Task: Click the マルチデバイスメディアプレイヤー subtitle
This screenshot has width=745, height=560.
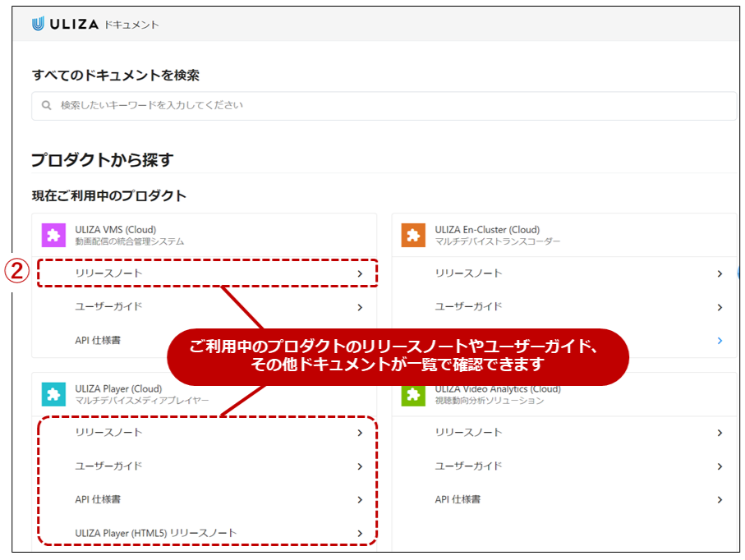Action: [141, 401]
